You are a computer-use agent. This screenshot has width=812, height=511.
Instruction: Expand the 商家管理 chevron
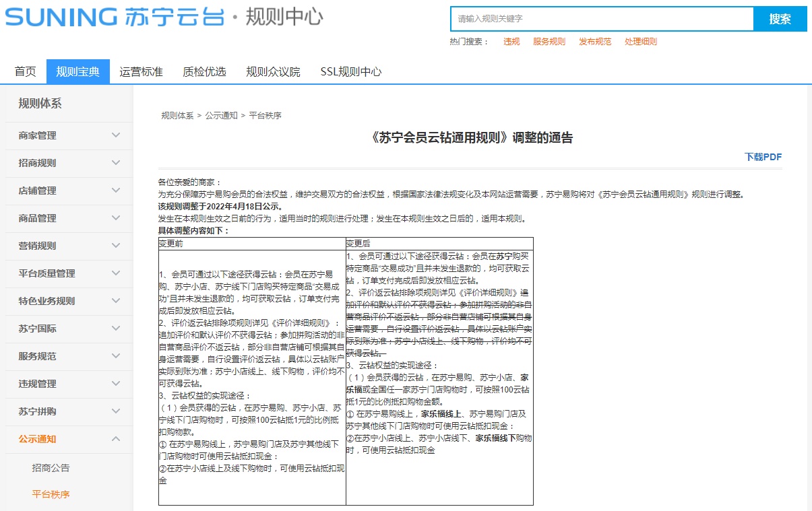(x=116, y=135)
